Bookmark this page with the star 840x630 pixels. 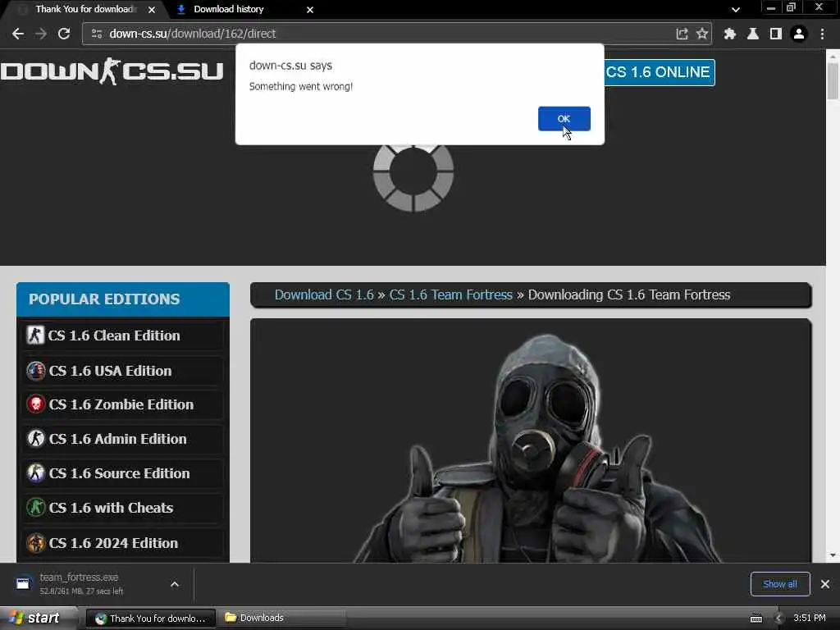pos(702,34)
